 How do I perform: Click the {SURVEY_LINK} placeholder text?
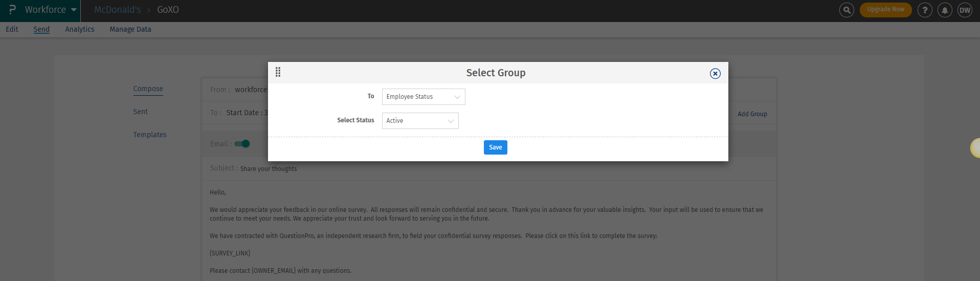(x=230, y=253)
